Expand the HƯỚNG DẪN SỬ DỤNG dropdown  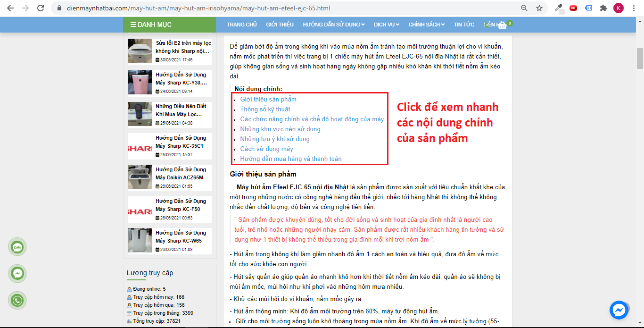[334, 25]
